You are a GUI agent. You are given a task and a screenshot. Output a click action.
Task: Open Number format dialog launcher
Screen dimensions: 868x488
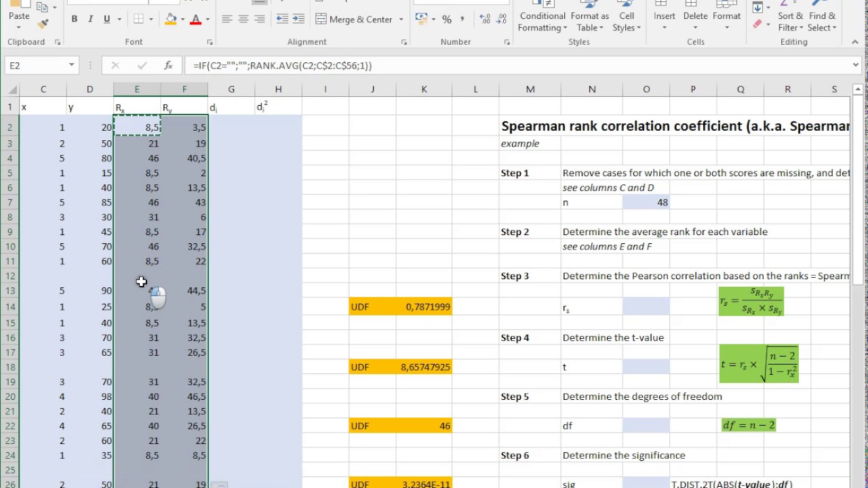(x=507, y=42)
